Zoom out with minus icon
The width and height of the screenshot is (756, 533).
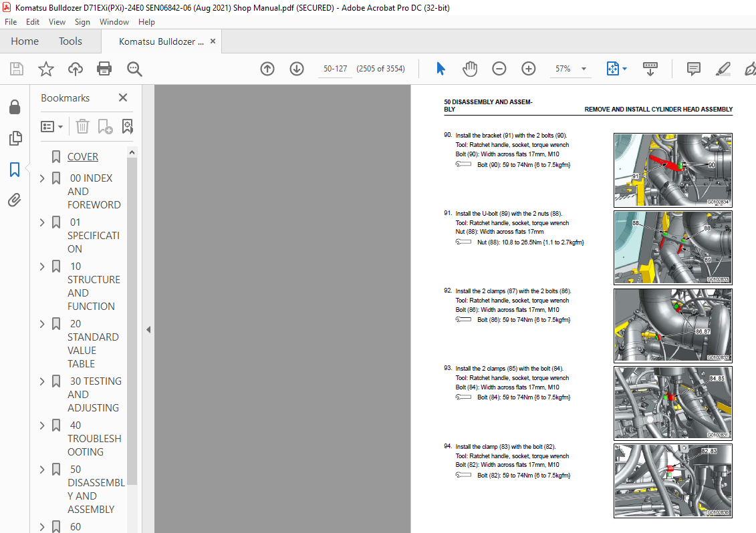point(499,69)
